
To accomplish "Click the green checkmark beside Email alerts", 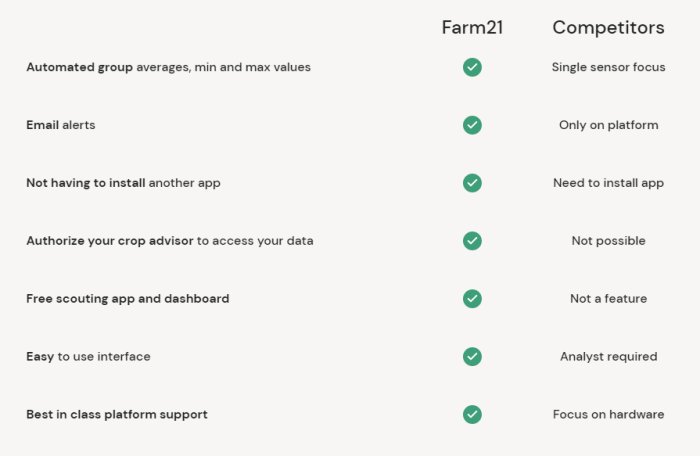I will [x=472, y=125].
